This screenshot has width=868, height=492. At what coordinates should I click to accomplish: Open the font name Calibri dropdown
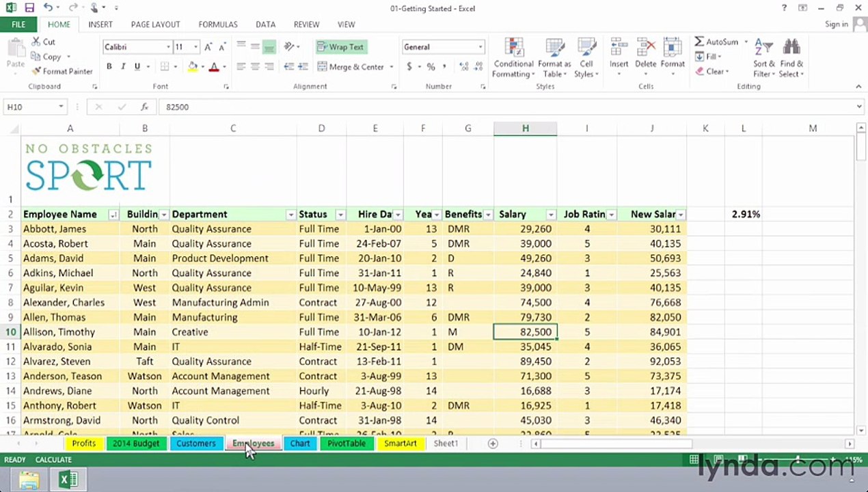click(168, 47)
